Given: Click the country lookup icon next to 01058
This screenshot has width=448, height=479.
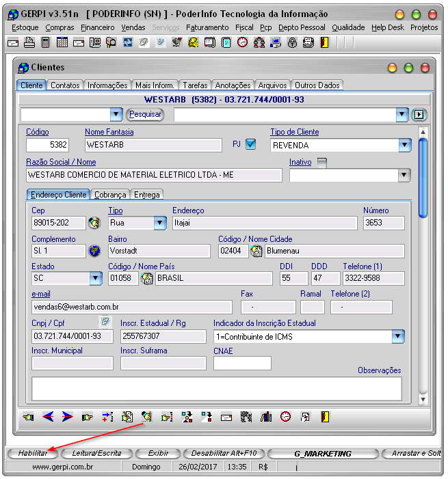Looking at the screenshot, I should coord(147,278).
